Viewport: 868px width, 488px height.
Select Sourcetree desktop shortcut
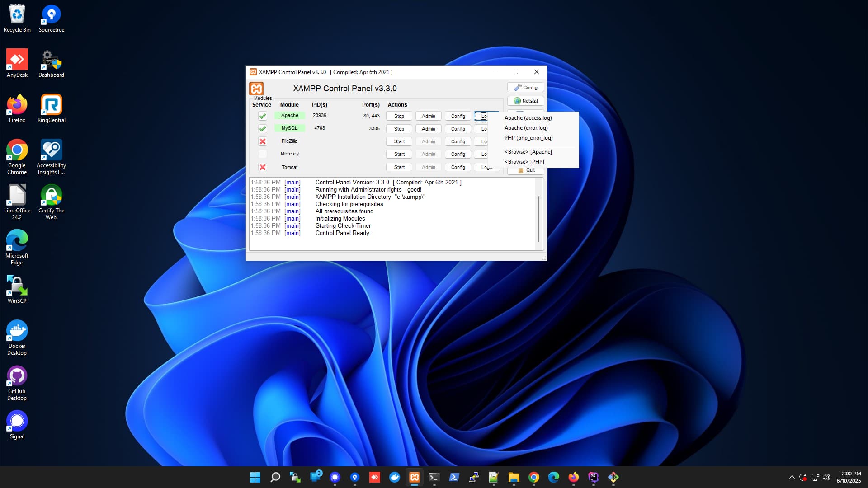[52, 19]
